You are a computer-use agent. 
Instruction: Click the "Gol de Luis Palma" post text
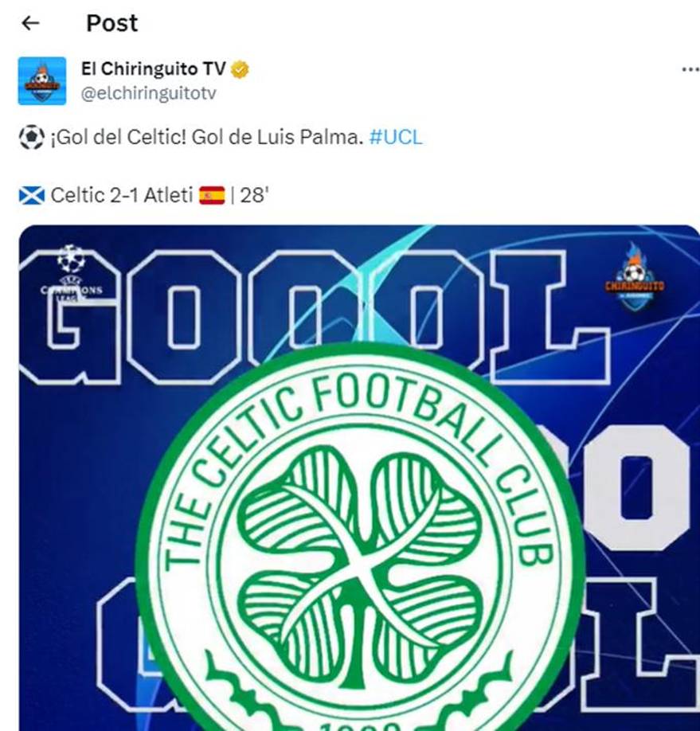pos(277,137)
